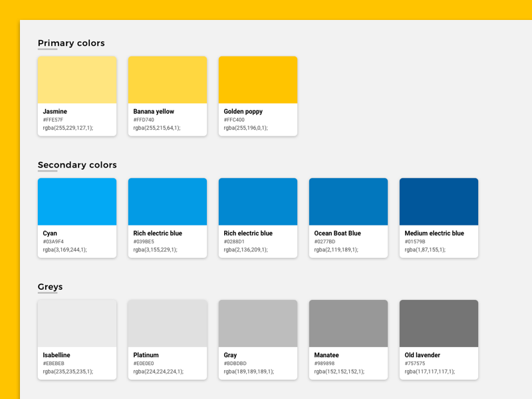This screenshot has width=532, height=399.
Task: Click the Secondary colors heading
Action: 77,165
